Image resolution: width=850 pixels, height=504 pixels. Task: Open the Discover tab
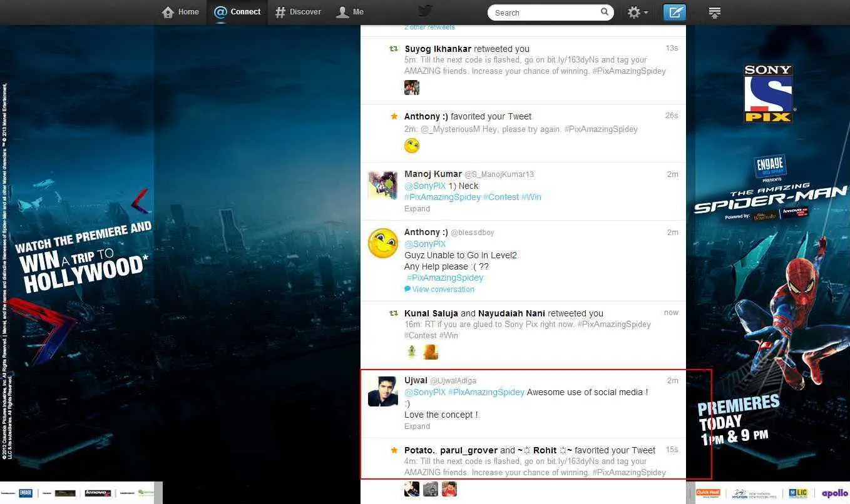click(x=298, y=12)
